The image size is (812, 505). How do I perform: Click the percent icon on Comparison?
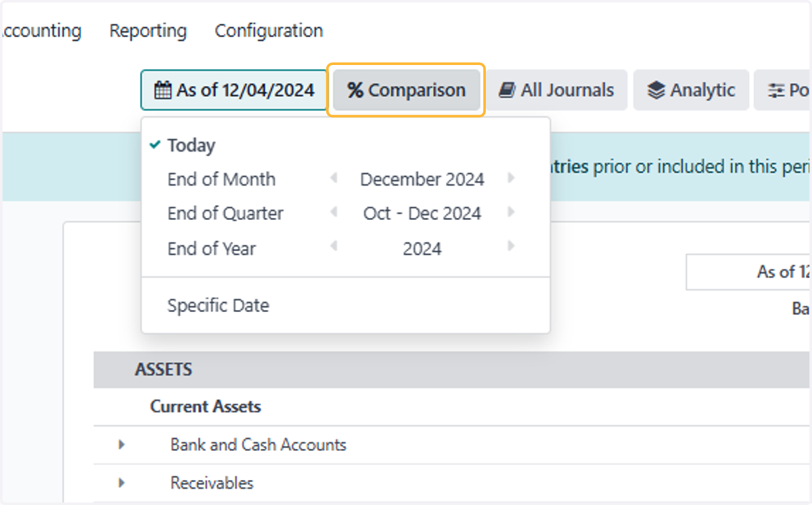pos(355,90)
